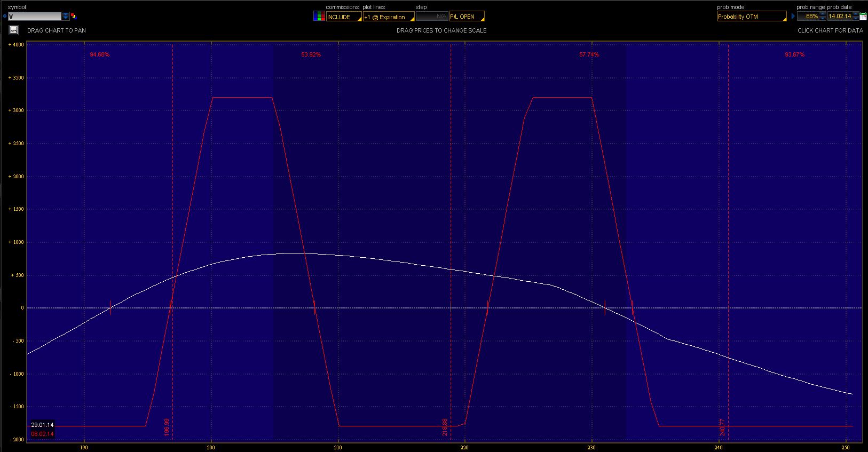Open the symbol history dropdown arrow
This screenshot has height=452, width=868.
click(66, 16)
